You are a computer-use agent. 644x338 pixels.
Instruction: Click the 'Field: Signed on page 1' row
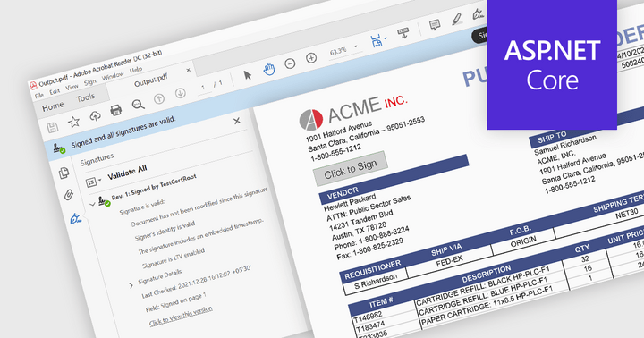point(176,302)
